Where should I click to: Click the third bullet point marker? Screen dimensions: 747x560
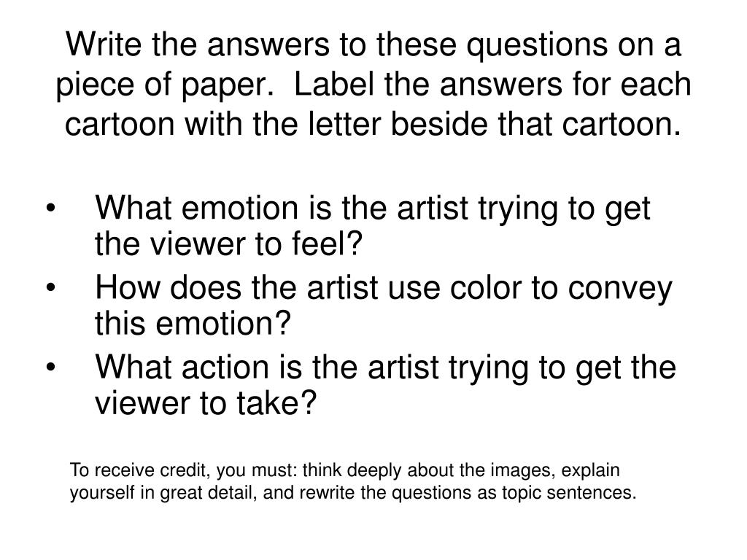click(51, 367)
